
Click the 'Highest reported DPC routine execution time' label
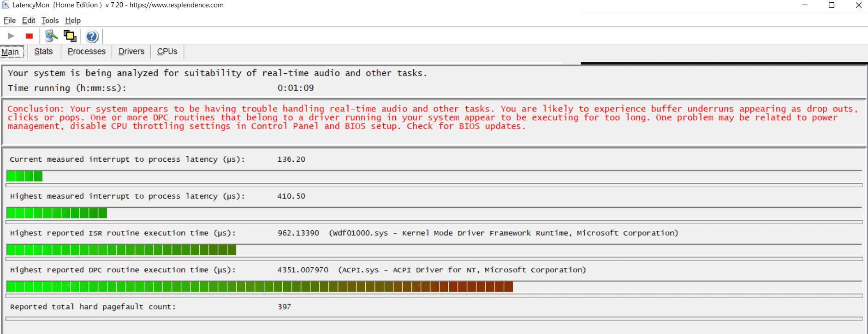(x=123, y=270)
